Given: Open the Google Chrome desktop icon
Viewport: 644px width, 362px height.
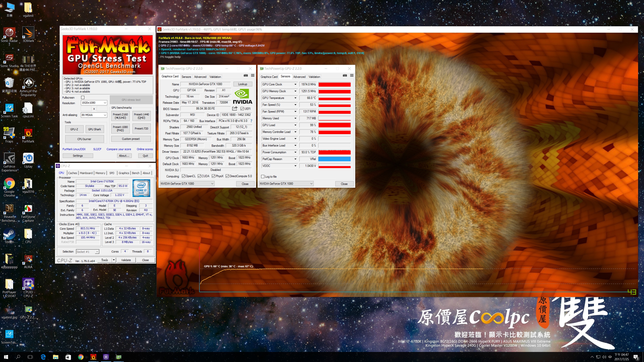Looking at the screenshot, I should pyautogui.click(x=9, y=187).
